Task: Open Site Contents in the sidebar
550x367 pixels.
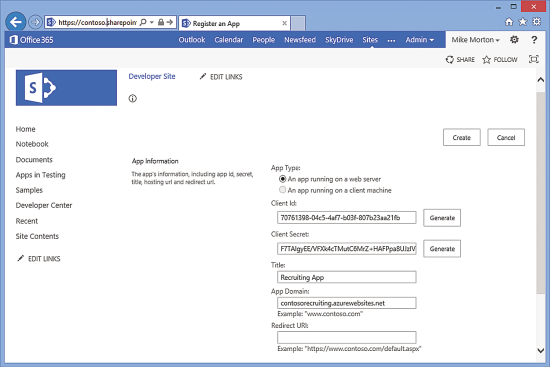Action: point(37,236)
